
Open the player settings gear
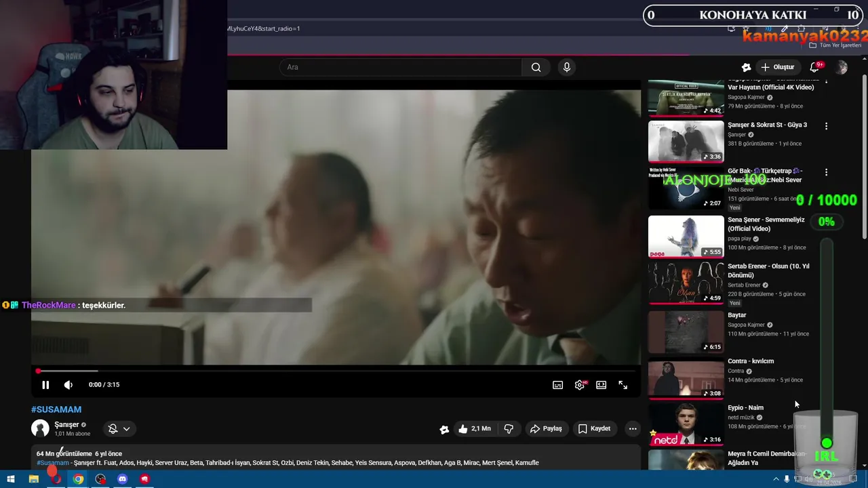580,385
